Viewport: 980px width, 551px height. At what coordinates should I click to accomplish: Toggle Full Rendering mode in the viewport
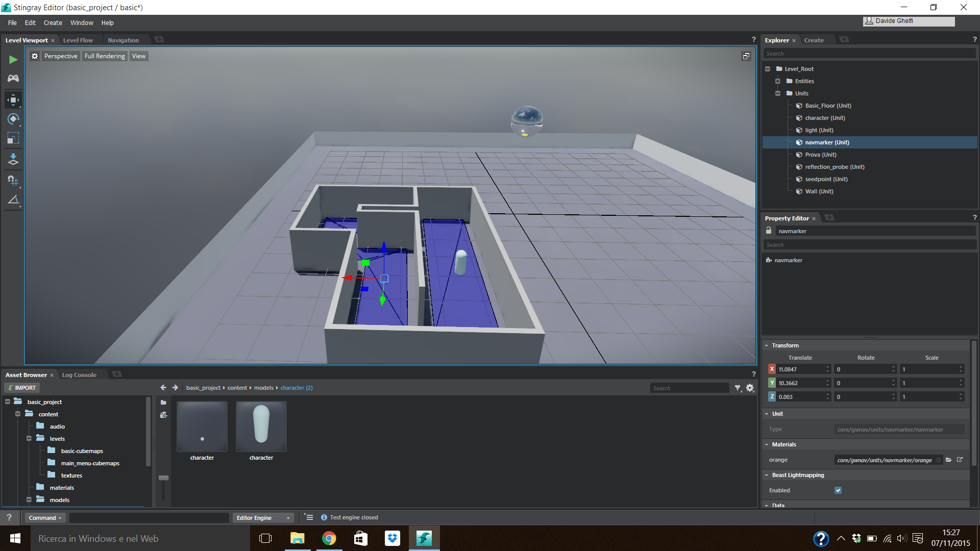(x=104, y=56)
